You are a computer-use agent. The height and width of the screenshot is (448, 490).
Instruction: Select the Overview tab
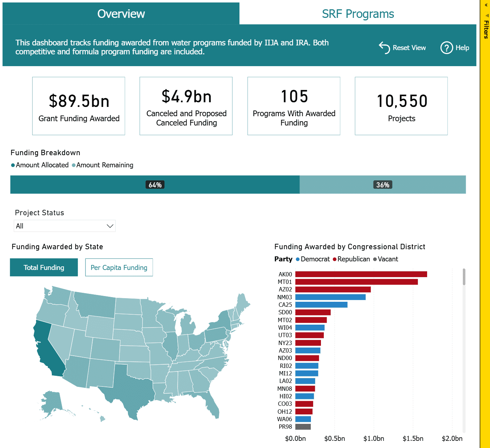pyautogui.click(x=121, y=14)
